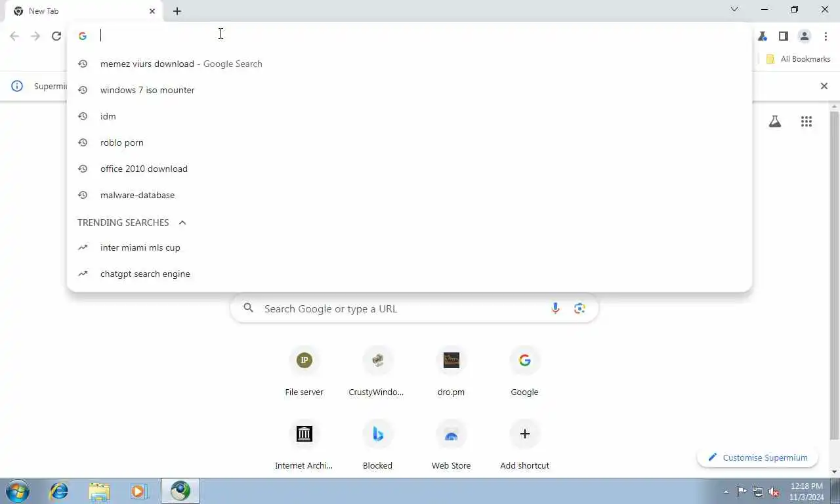The width and height of the screenshot is (840, 504).
Task: Reload the page with the refresh icon
Action: (56, 36)
